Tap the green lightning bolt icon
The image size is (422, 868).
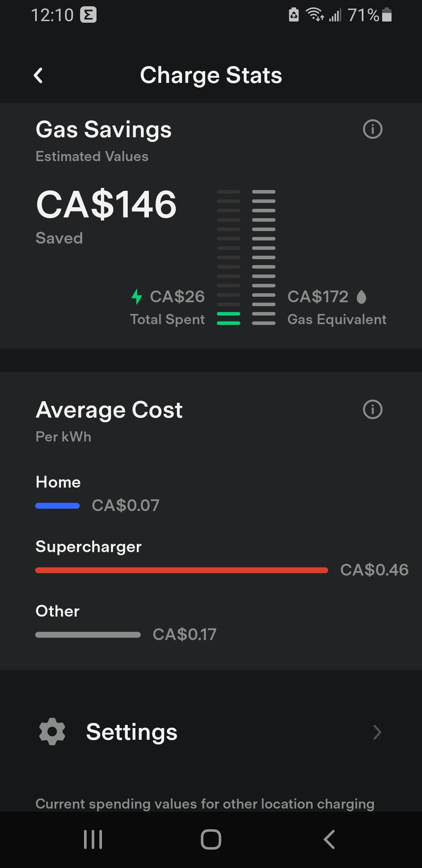pyautogui.click(x=137, y=297)
